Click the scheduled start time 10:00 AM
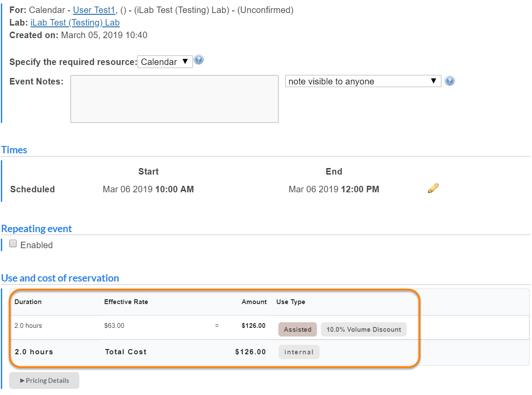 174,189
